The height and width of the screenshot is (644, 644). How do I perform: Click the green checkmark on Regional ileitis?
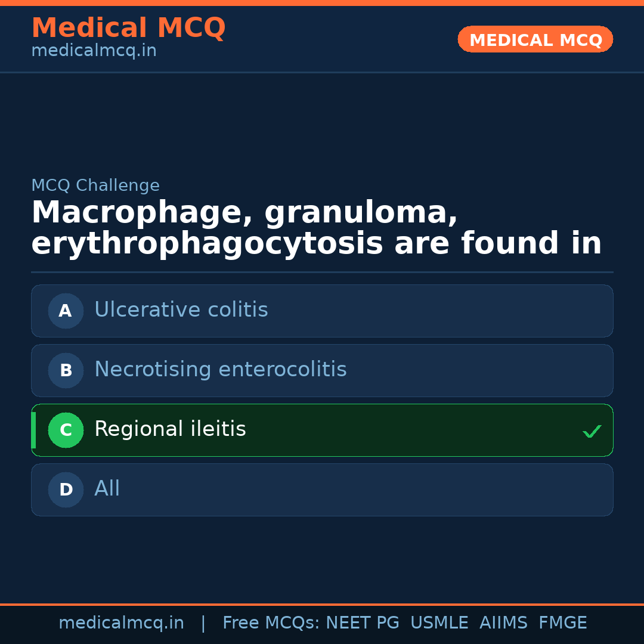tap(592, 431)
